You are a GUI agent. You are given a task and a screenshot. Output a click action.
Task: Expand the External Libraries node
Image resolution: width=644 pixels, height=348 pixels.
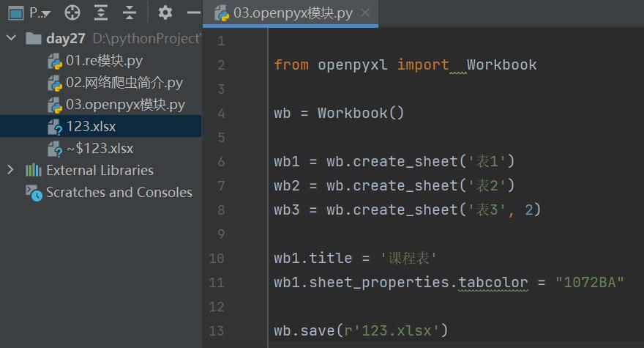pyautogui.click(x=11, y=170)
